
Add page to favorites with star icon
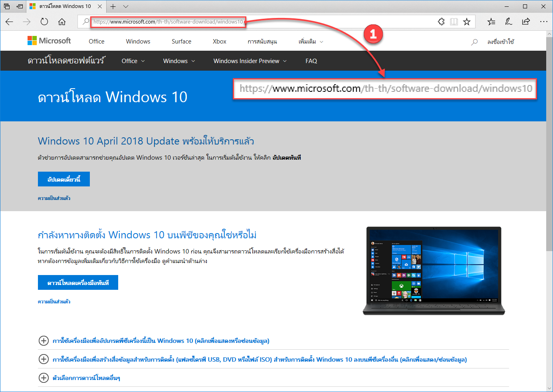(x=467, y=22)
